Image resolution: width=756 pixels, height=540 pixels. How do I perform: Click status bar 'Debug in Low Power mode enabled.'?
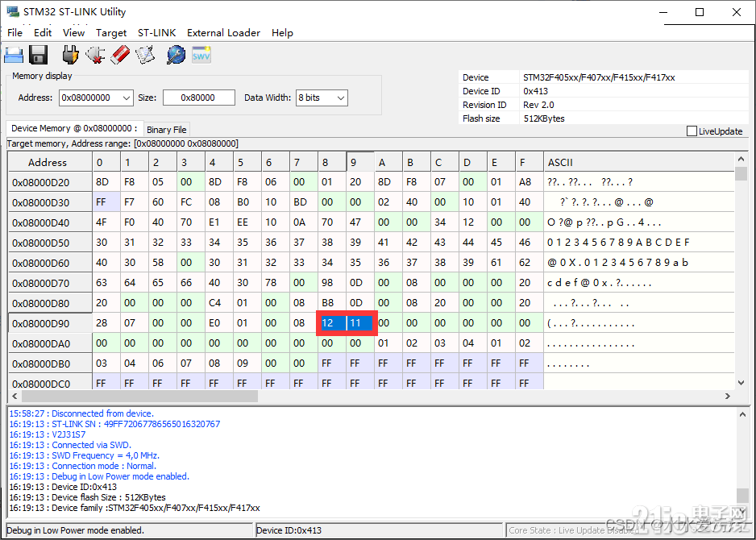tap(75, 530)
